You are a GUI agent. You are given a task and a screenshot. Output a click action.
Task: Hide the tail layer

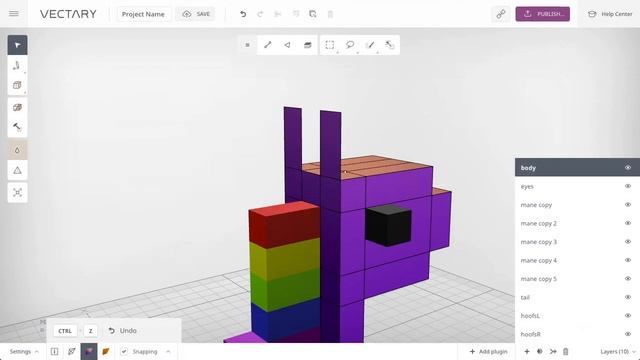pyautogui.click(x=628, y=297)
